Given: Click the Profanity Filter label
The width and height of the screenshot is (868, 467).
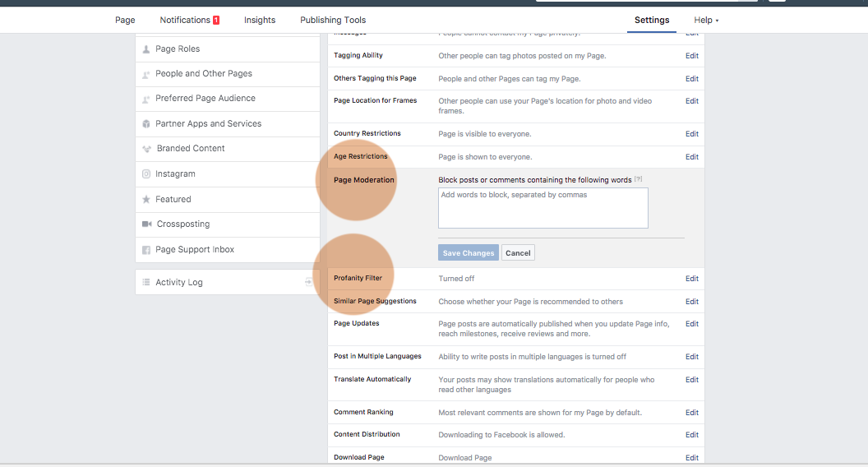Looking at the screenshot, I should pos(358,278).
